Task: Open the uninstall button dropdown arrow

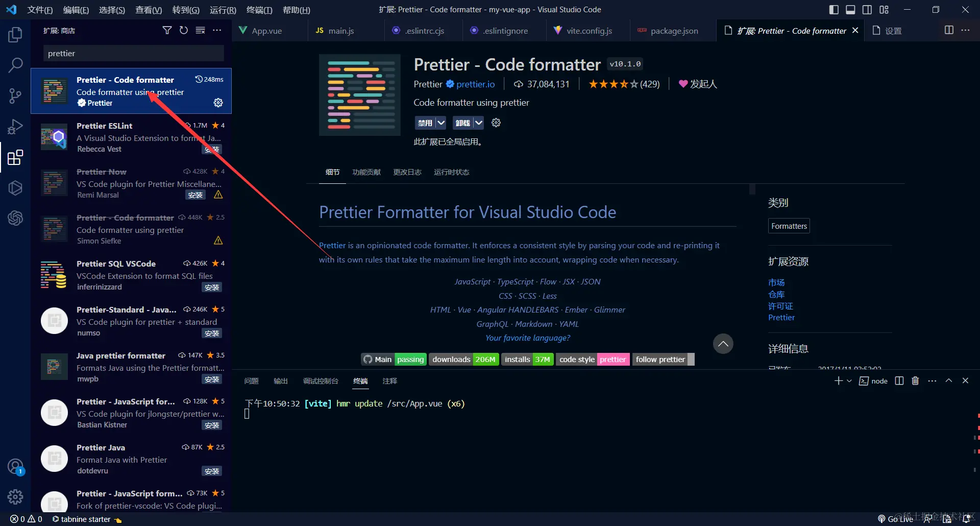Action: coord(478,123)
